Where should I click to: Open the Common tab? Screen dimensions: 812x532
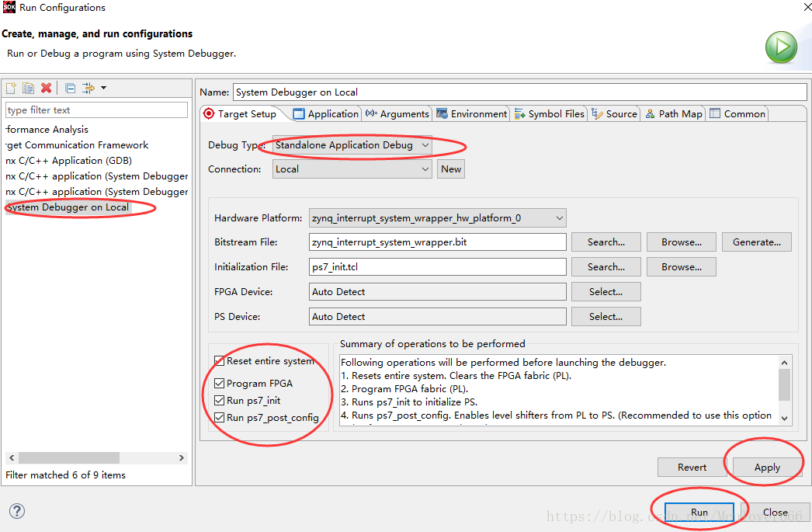(737, 113)
